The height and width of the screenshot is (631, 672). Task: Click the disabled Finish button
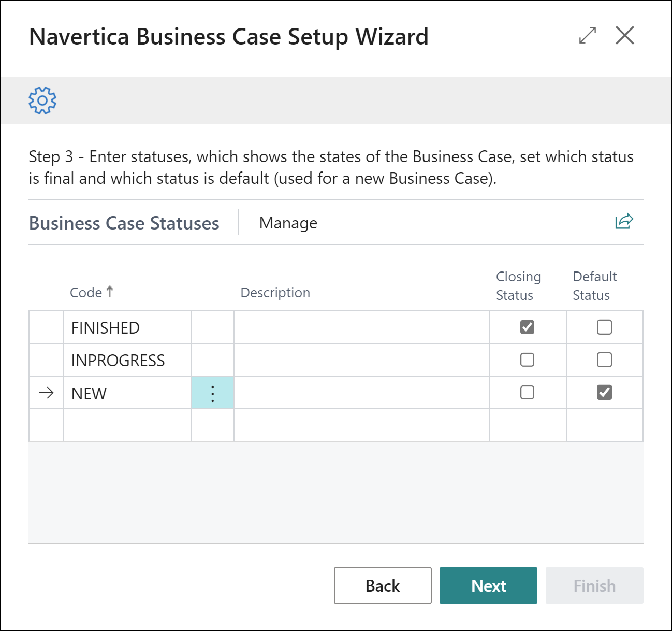click(x=594, y=585)
